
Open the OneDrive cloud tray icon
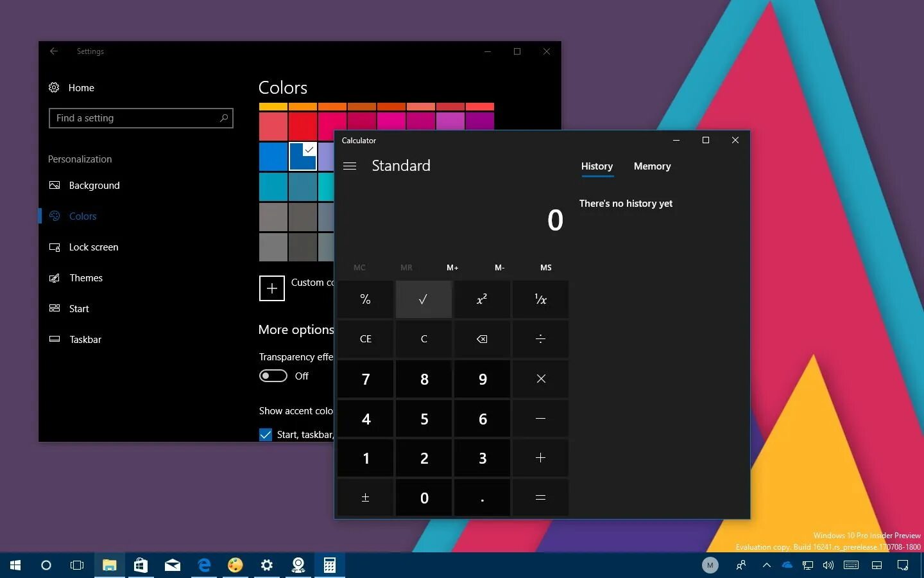pyautogui.click(x=787, y=565)
